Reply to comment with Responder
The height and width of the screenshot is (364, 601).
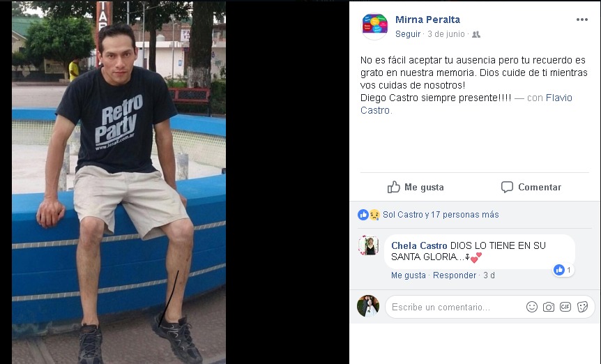pos(455,275)
